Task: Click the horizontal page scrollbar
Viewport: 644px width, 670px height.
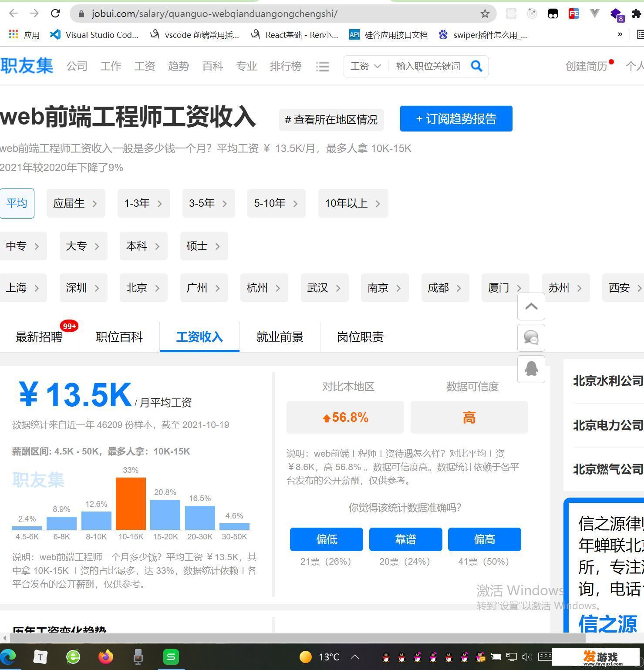Action: click(x=297, y=638)
